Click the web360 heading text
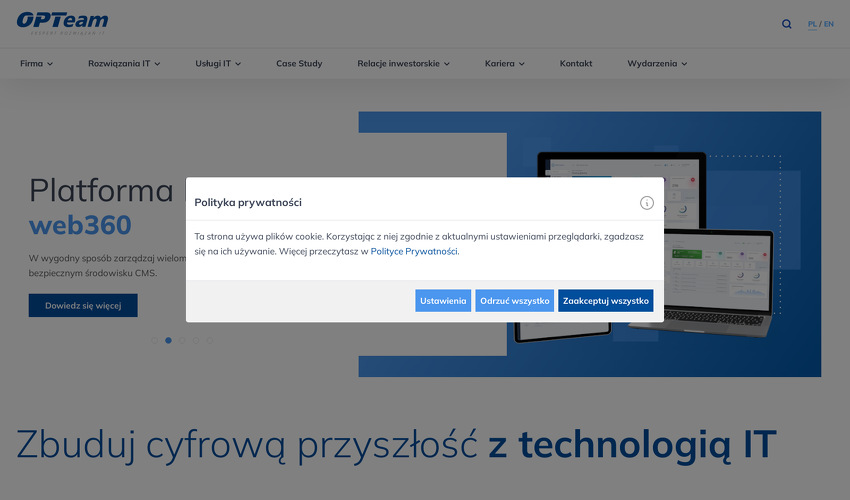The image size is (850, 500). 80,225
